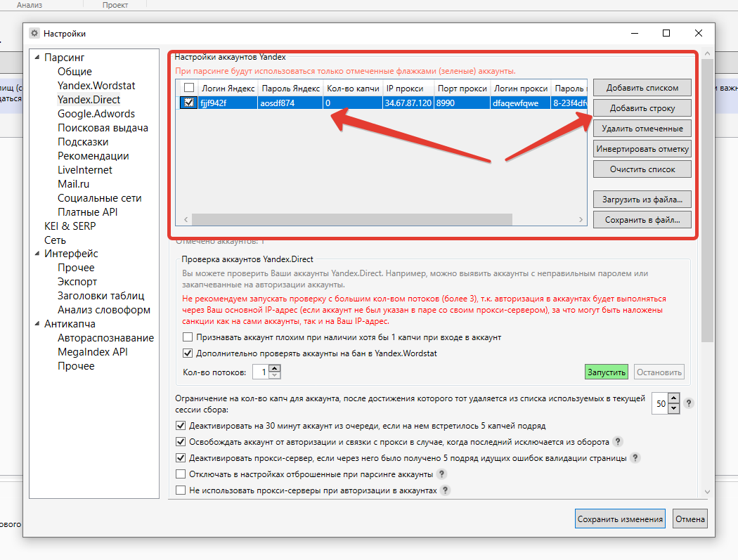Select Сеть in settings tree

click(55, 240)
